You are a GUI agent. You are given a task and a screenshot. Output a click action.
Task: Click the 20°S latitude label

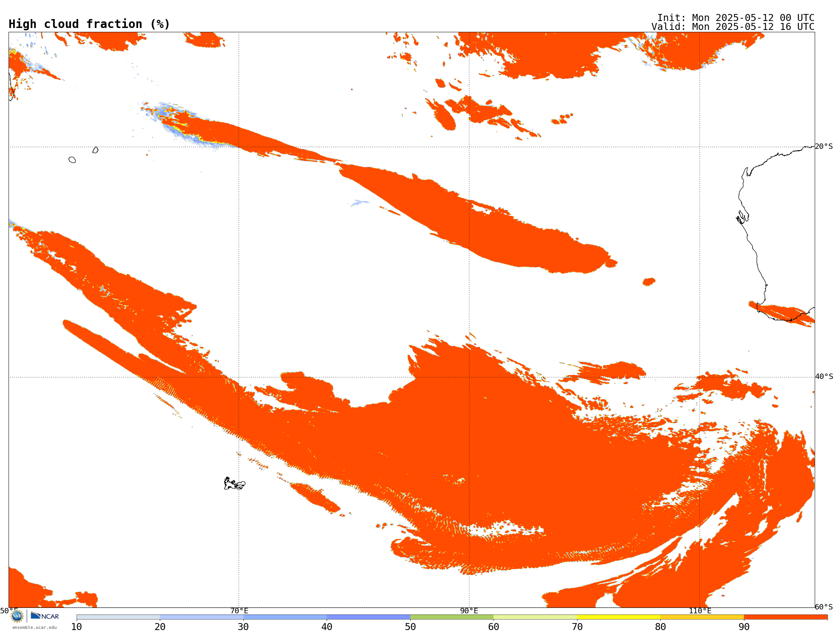click(x=824, y=147)
